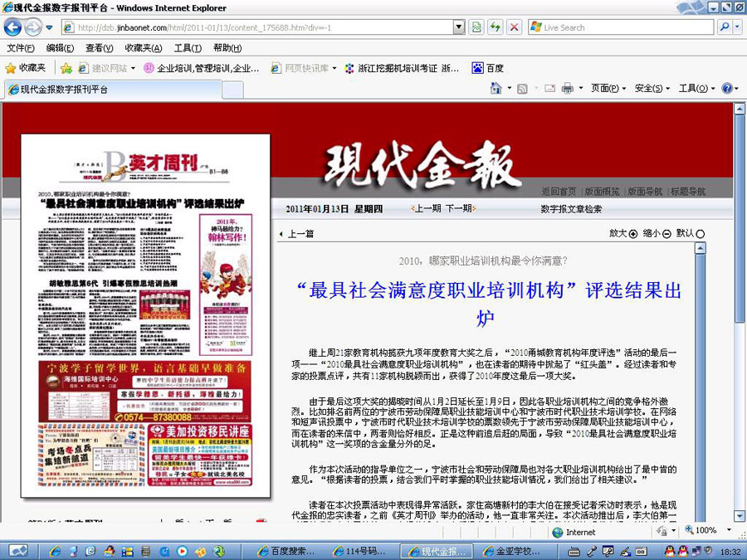Open the search provider dropdown arrow

pyautogui.click(x=738, y=27)
